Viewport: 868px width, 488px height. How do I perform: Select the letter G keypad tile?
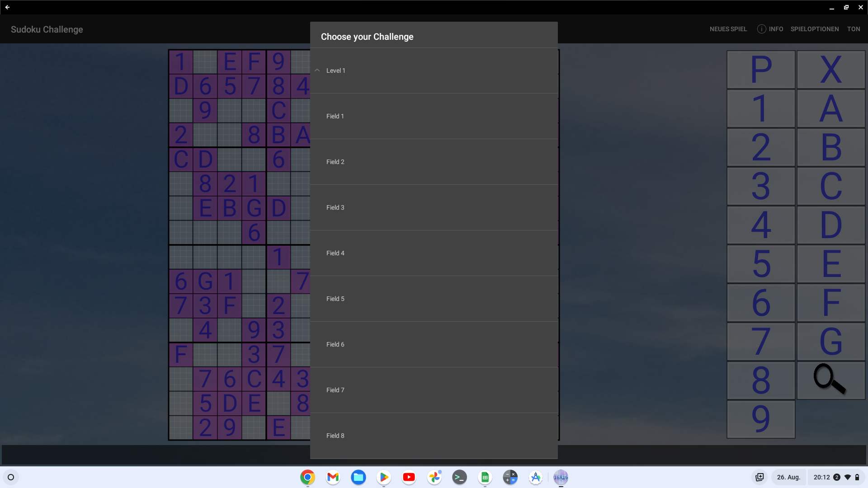click(831, 342)
